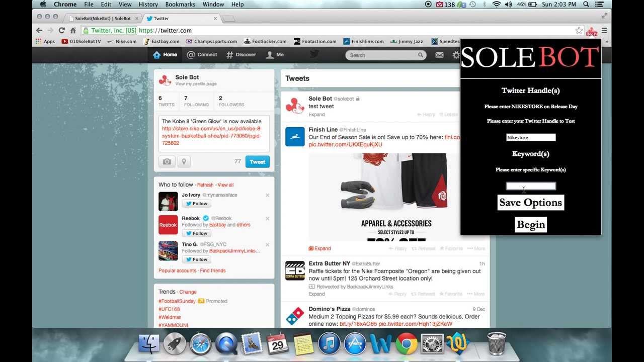The width and height of the screenshot is (644, 362).
Task: Expand the Finish Line tweet
Action: point(319,248)
